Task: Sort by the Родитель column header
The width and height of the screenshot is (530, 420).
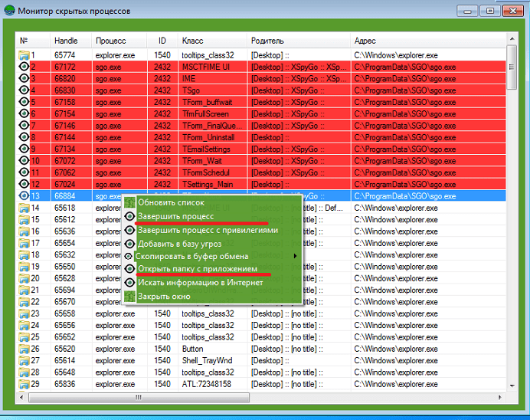Action: [299, 41]
